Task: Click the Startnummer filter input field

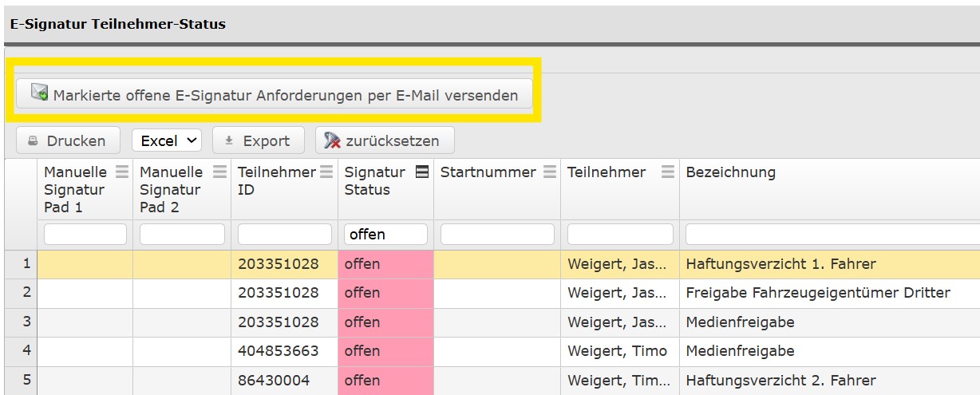Action: coord(496,234)
